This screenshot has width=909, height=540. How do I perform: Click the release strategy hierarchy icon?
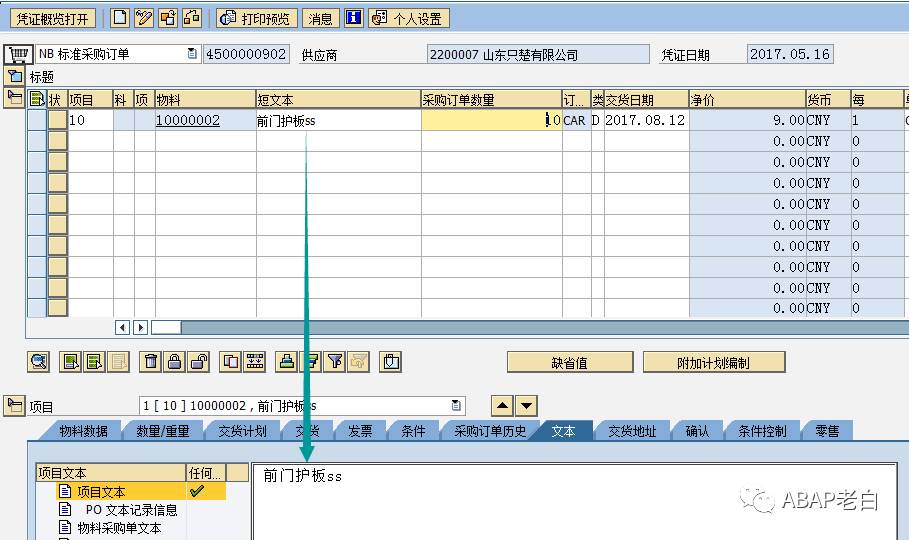click(x=192, y=18)
